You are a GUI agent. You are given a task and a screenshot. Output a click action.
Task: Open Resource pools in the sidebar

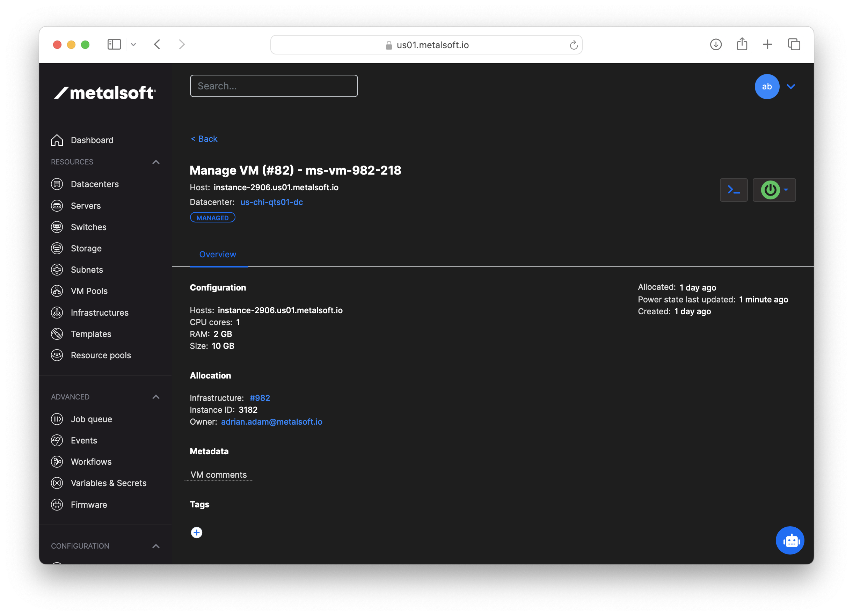(x=101, y=355)
